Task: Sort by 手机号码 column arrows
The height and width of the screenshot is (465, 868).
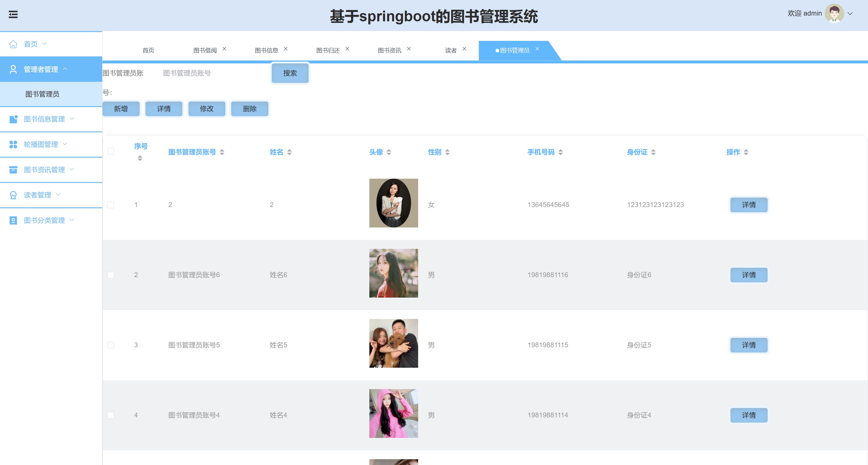Action: click(x=560, y=152)
